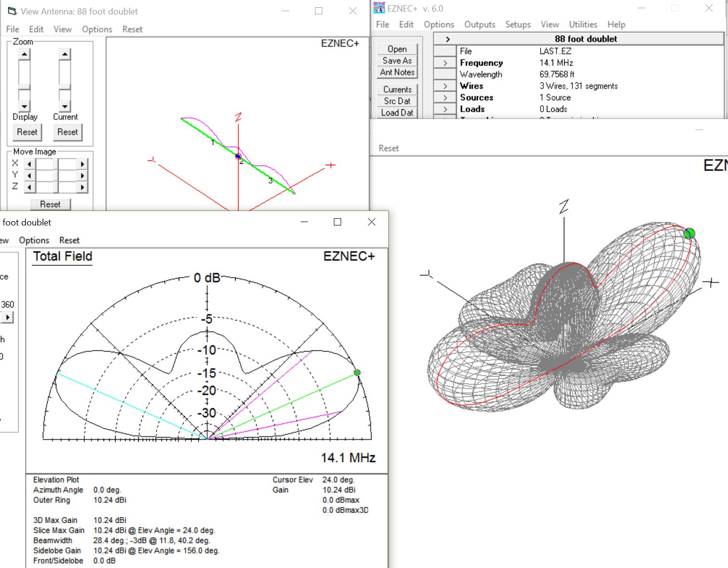Click the Y-axis left arrow under Move Image
This screenshot has width=728, height=568.
point(29,175)
